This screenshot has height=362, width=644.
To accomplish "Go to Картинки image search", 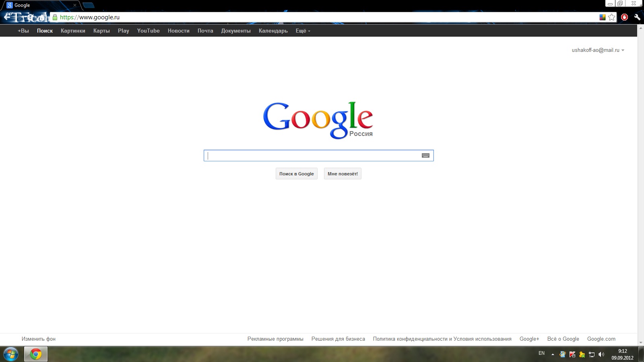I will (73, 31).
